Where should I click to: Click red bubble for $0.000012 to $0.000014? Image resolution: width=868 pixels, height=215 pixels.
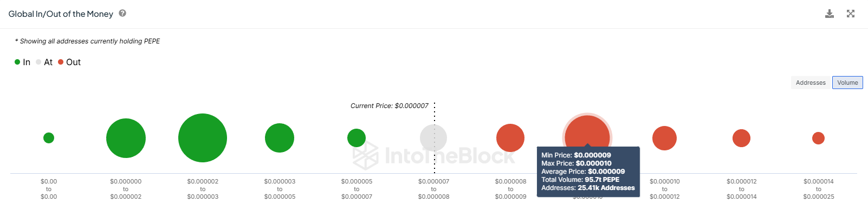pos(741,138)
